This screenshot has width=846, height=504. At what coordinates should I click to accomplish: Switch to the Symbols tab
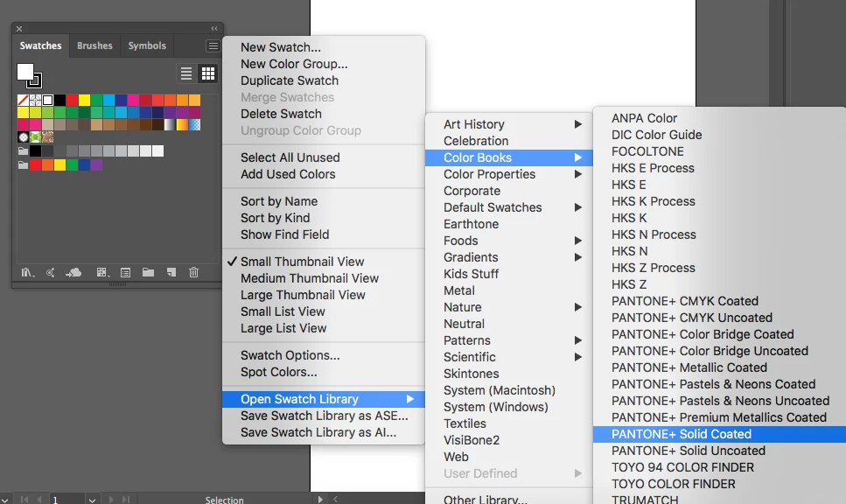[147, 45]
